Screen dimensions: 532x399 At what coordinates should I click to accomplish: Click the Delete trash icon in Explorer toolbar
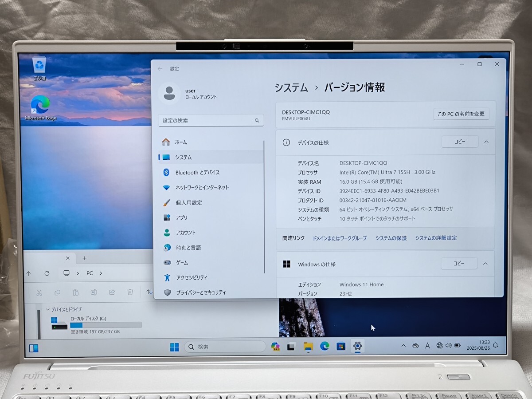[x=130, y=292]
